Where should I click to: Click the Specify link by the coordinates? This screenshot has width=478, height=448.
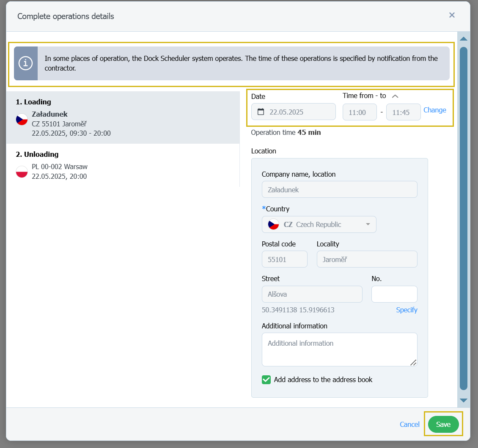pos(407,310)
